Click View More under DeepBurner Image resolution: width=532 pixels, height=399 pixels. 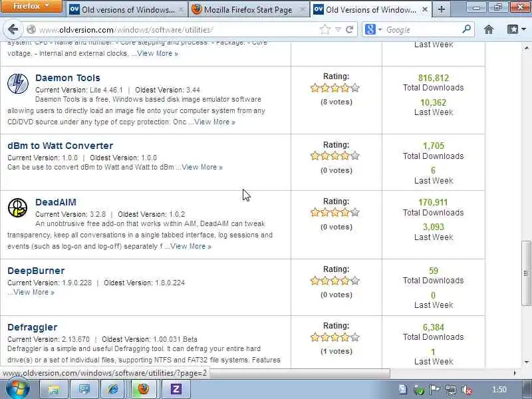34,292
